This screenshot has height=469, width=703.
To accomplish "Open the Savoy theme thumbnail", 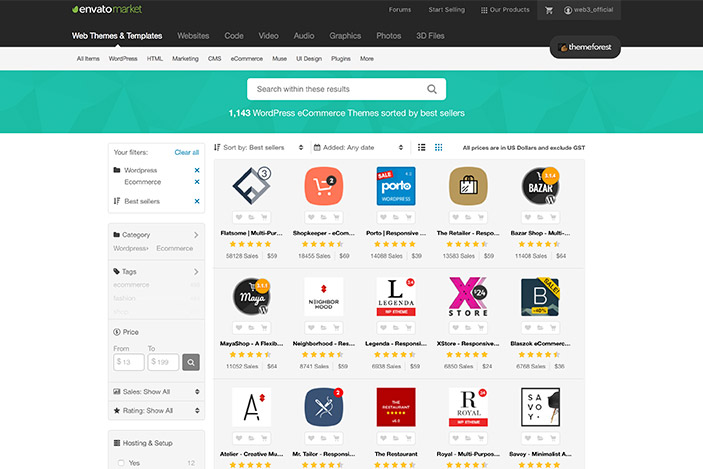I will click(540, 407).
